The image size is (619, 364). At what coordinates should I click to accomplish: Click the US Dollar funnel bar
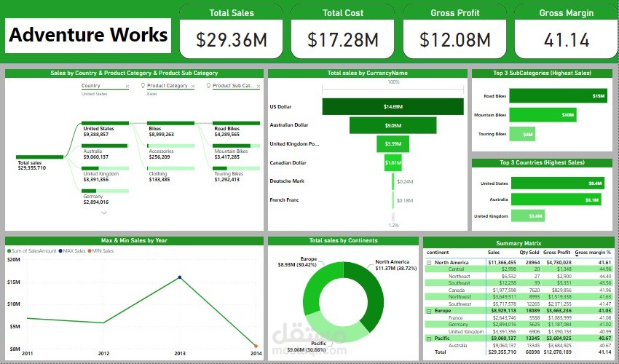[x=393, y=106]
